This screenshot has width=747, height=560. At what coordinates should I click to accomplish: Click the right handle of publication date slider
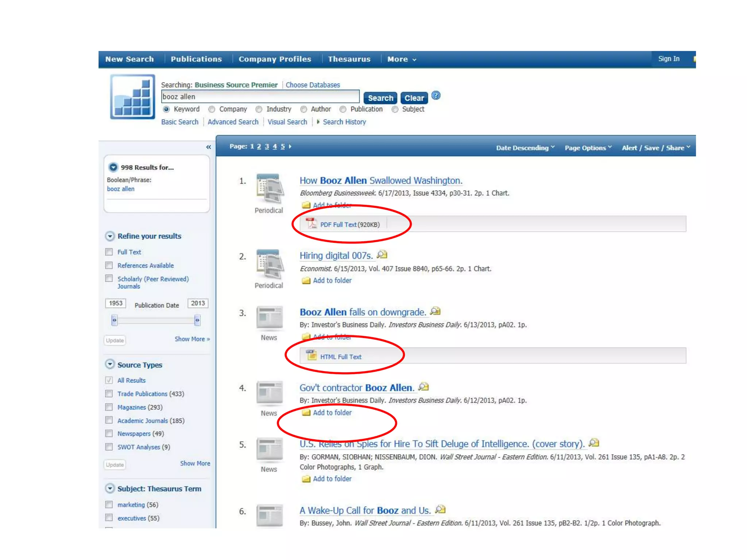pyautogui.click(x=197, y=320)
